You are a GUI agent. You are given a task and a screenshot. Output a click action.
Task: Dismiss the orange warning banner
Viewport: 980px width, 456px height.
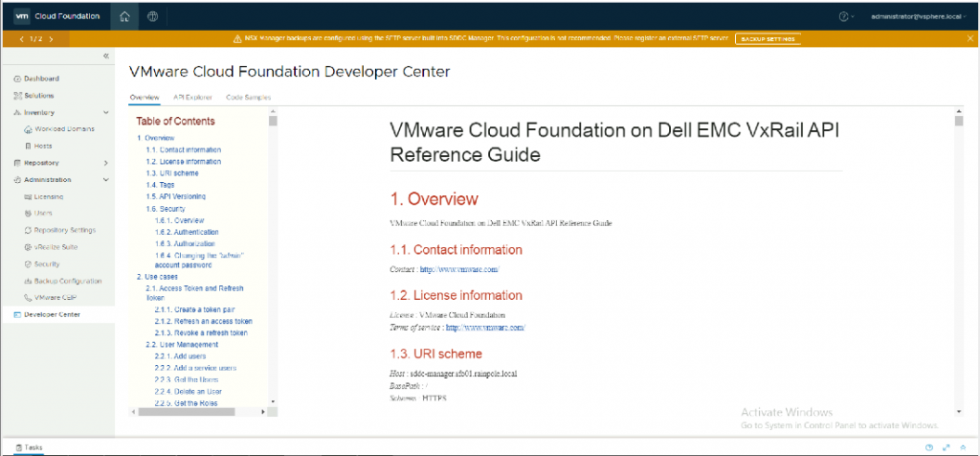coord(969,38)
